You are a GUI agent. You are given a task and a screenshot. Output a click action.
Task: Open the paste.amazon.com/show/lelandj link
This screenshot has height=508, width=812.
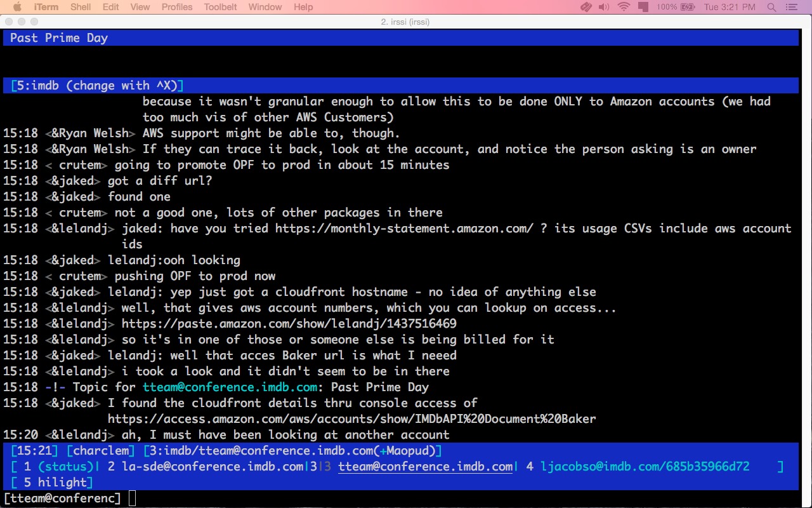[x=289, y=324]
